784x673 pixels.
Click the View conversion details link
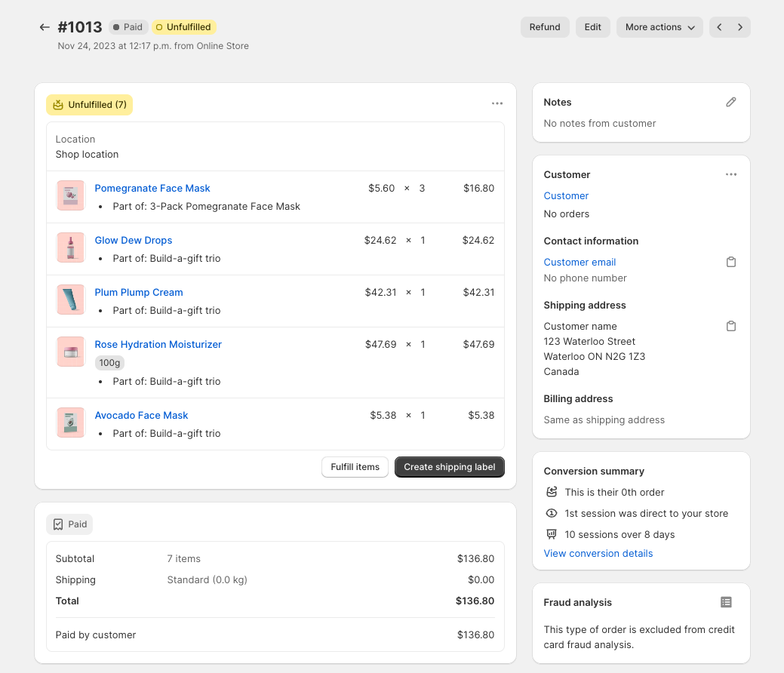[x=598, y=553]
